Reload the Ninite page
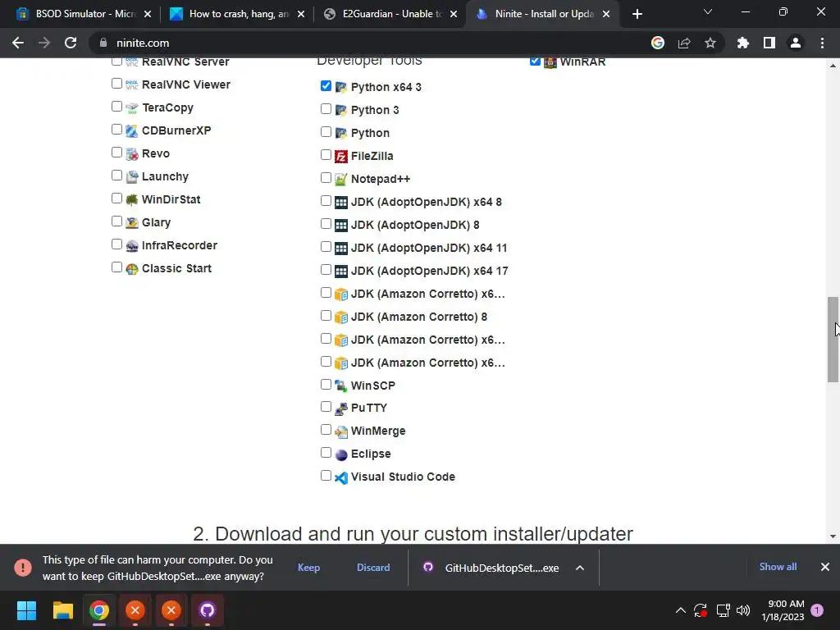This screenshot has height=630, width=840. (x=71, y=43)
